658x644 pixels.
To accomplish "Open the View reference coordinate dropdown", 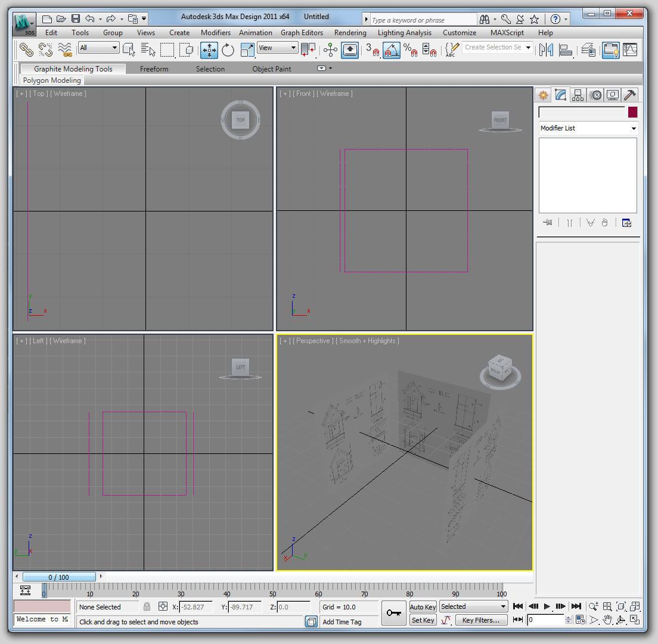I will [277, 48].
